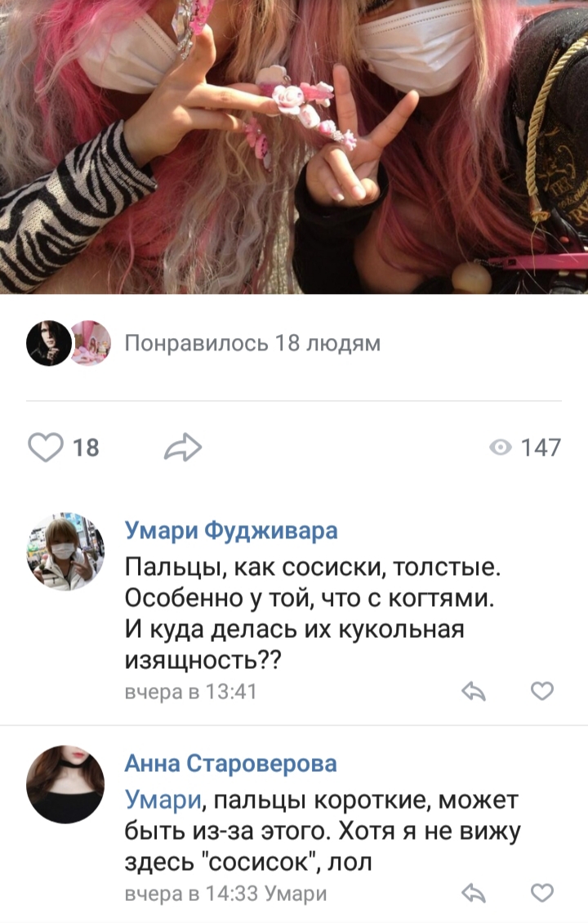Reply to Умари Фудживара's comment

(474, 691)
